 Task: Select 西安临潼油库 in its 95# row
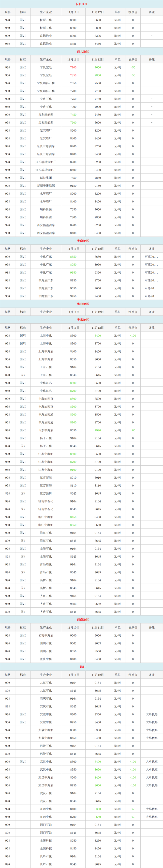pos(46,233)
